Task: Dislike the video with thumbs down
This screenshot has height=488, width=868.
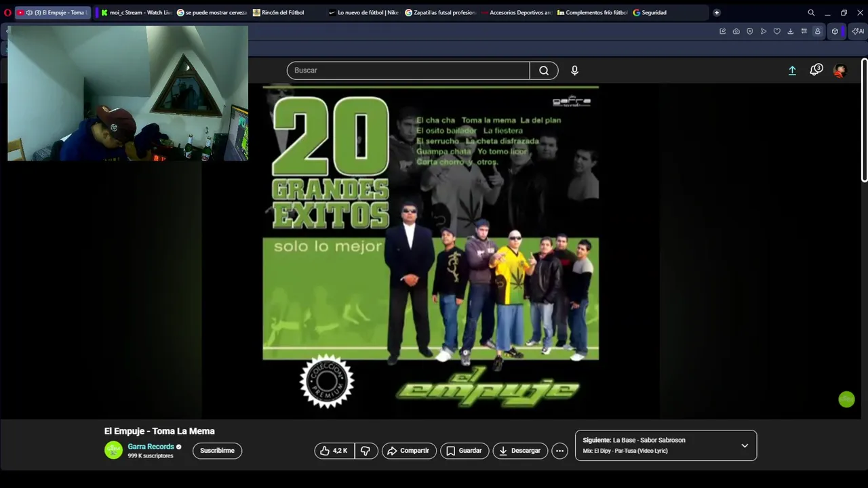Action: [x=366, y=451]
